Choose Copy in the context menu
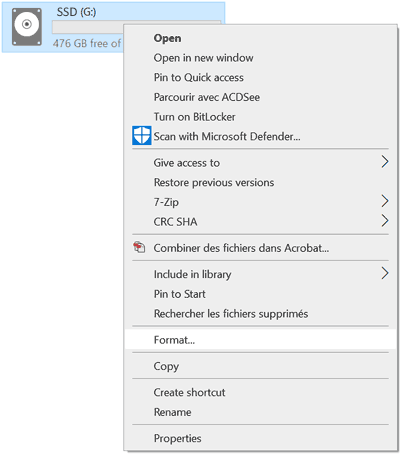Screen dimensions: 400x454 pyautogui.click(x=260, y=366)
